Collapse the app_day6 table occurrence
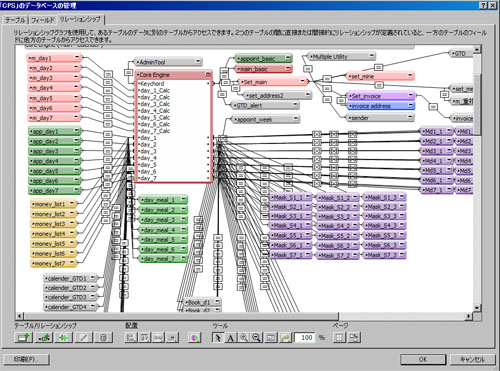The height and width of the screenshot is (371, 500). [x=77, y=180]
